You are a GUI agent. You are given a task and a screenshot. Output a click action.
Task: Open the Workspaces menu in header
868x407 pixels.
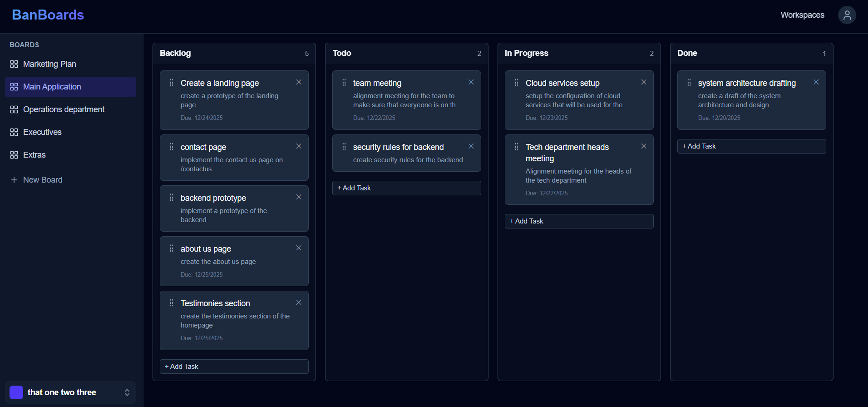[x=802, y=15]
